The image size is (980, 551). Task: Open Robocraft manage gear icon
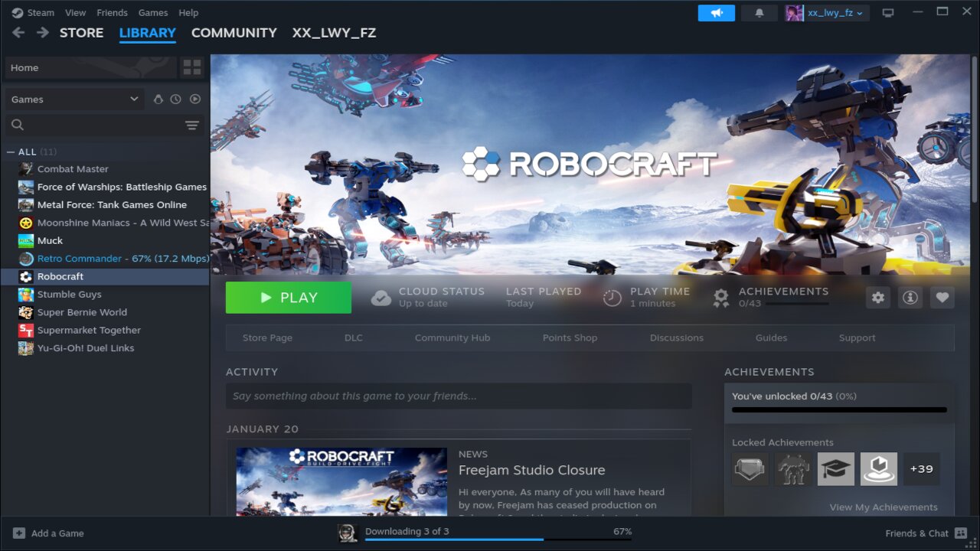point(878,298)
